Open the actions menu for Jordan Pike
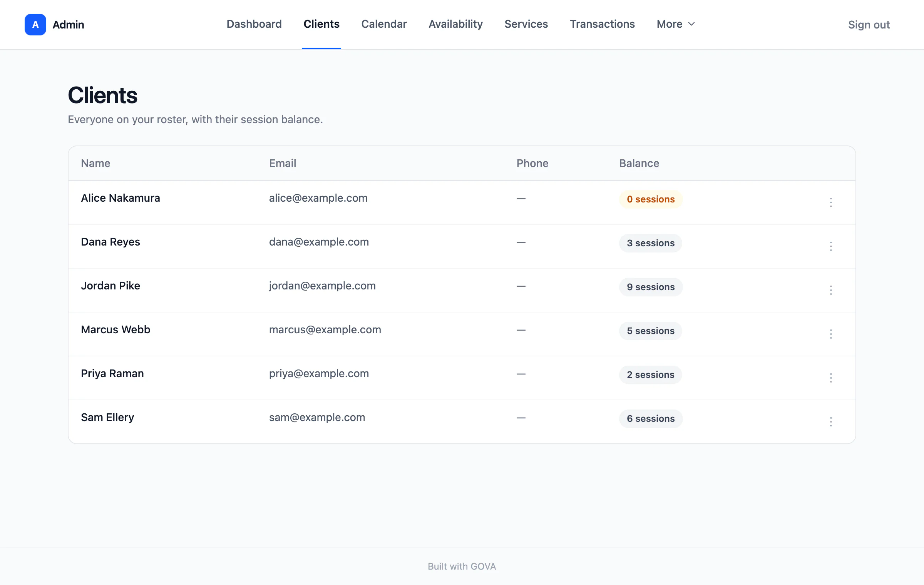Image resolution: width=924 pixels, height=585 pixels. click(831, 290)
